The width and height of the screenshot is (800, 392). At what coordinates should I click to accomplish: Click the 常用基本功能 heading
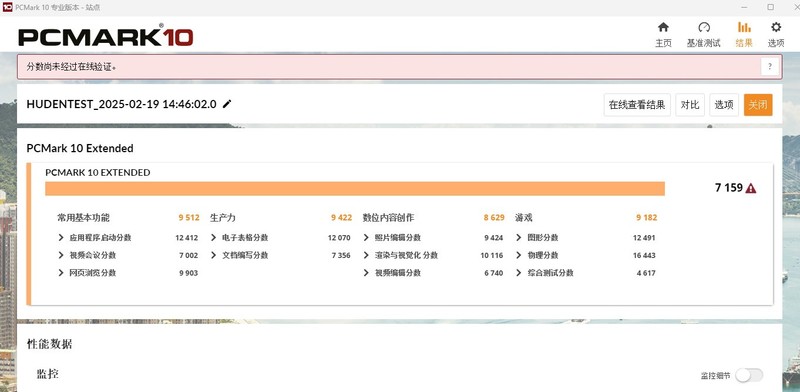(83, 217)
